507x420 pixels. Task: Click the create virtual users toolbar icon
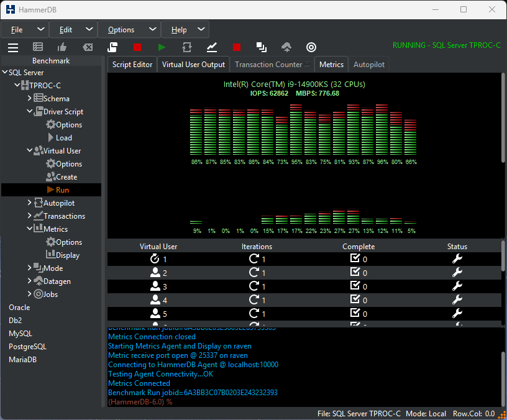112,47
